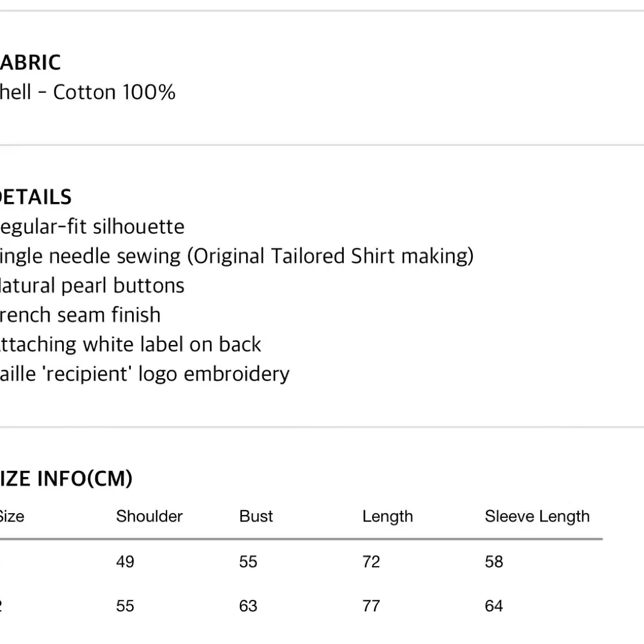Image resolution: width=644 pixels, height=644 pixels.
Task: Click the Natural pearl buttons text
Action: tap(92, 285)
